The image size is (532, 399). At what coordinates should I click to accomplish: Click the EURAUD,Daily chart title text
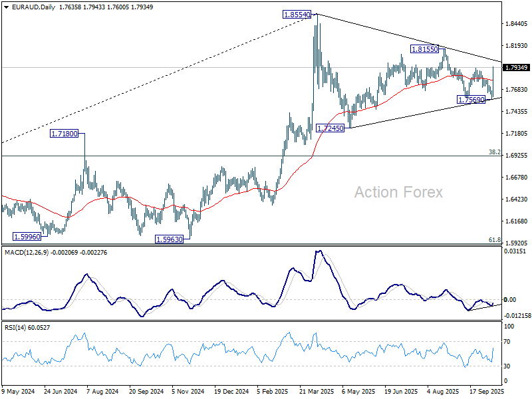[33, 7]
